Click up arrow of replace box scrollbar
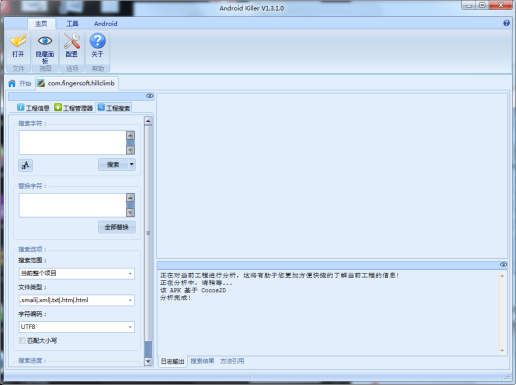Viewport: 516px width, 385px height. coord(130,198)
